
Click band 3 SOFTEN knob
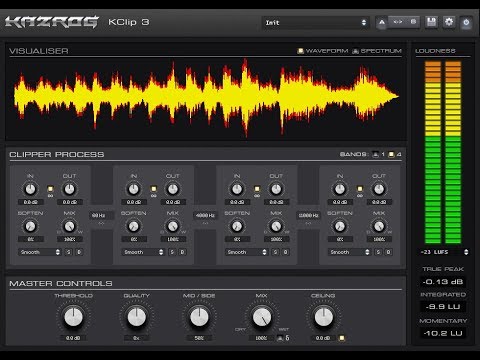(237, 227)
